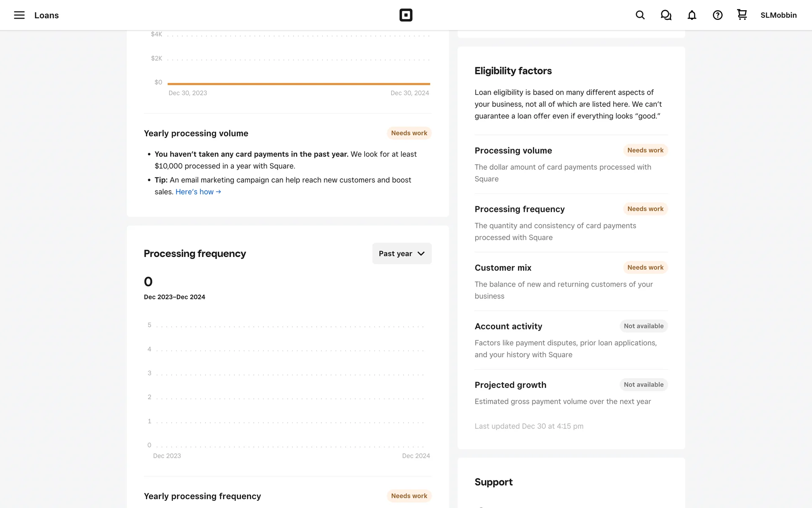The height and width of the screenshot is (508, 812).
Task: Open the help question mark icon
Action: [717, 15]
